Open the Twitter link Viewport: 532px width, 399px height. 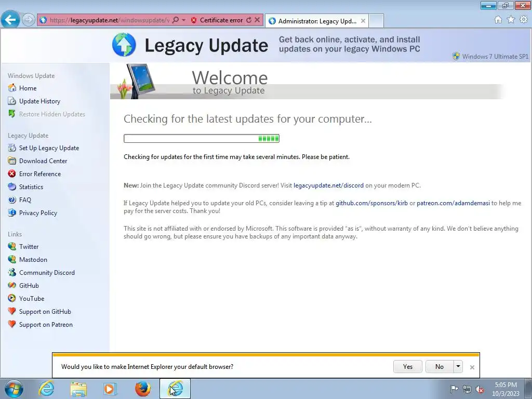(29, 246)
